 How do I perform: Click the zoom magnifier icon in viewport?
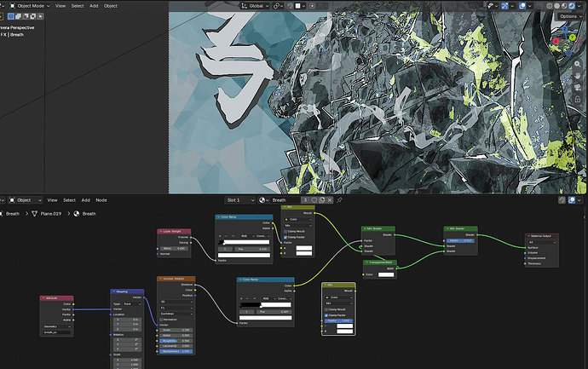(578, 65)
